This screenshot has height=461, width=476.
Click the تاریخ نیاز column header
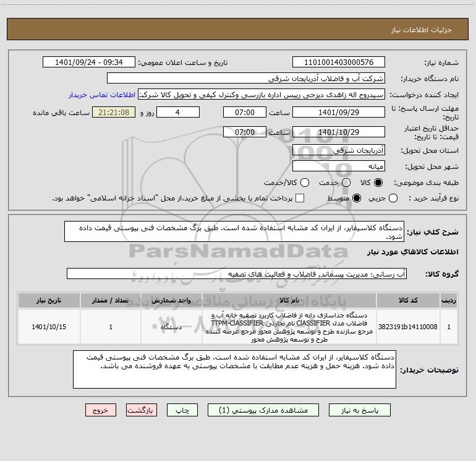coord(49,300)
